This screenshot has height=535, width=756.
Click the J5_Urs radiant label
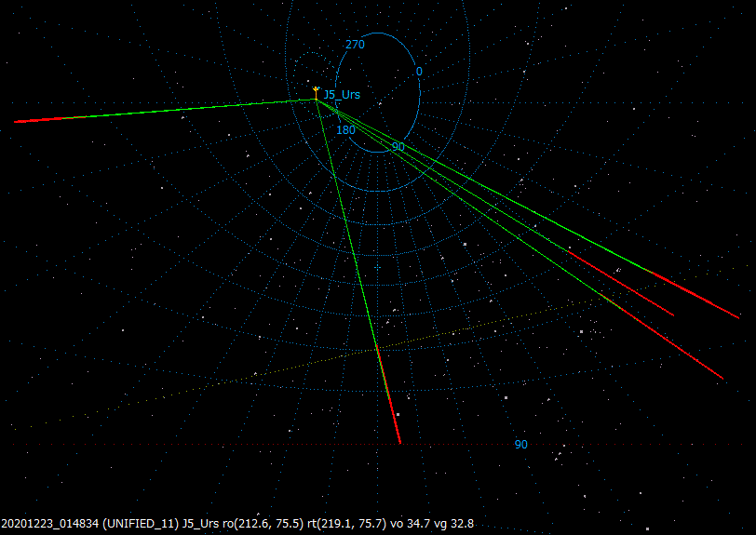tap(342, 95)
